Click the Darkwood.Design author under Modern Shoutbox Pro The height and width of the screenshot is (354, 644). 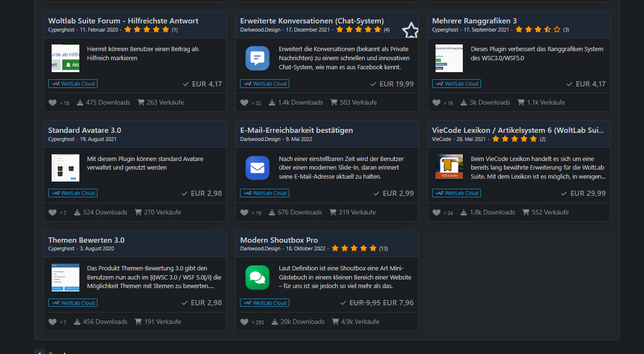pos(260,248)
